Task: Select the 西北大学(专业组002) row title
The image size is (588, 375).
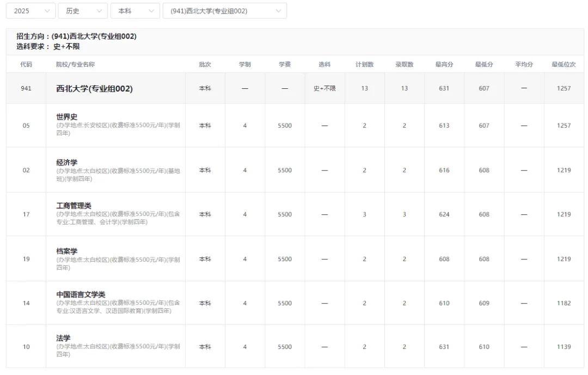Action: pyautogui.click(x=95, y=89)
